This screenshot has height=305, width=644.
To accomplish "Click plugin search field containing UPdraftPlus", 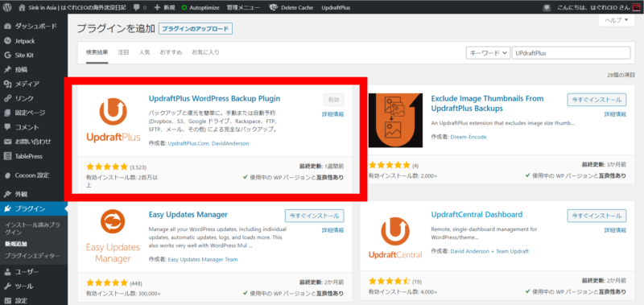I will (571, 53).
